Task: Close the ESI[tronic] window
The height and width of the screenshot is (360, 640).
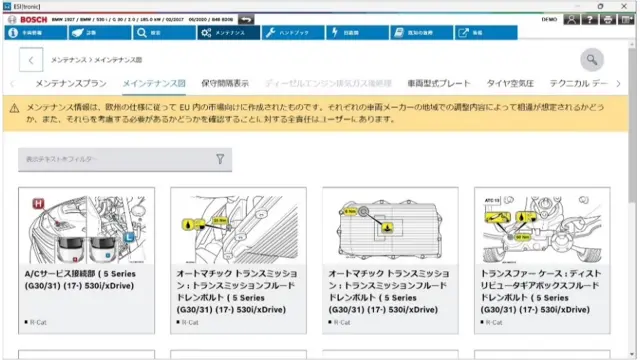Action: [x=624, y=6]
